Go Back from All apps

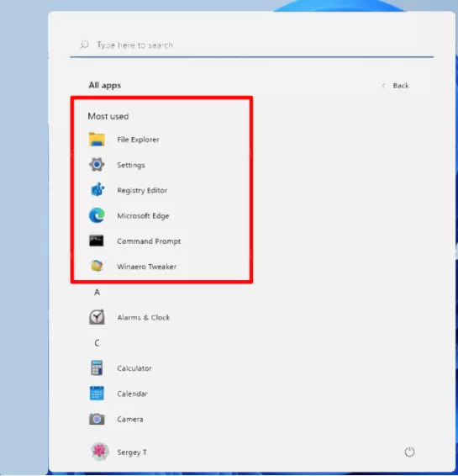[395, 86]
